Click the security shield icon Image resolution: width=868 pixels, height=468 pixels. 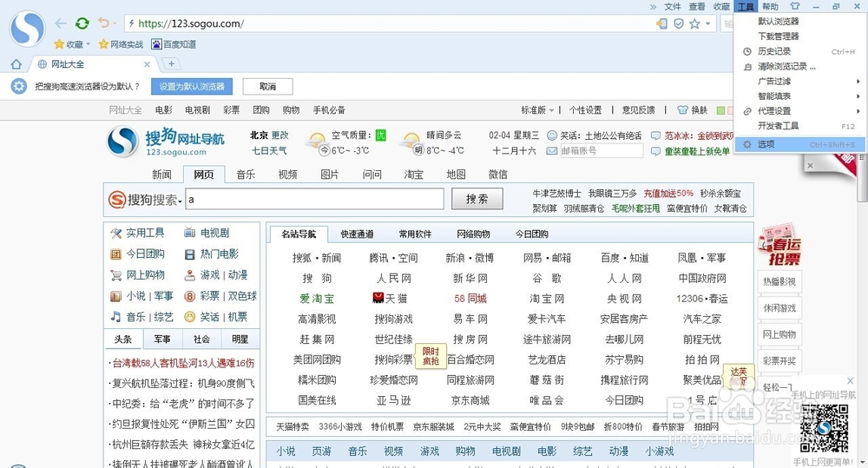click(678, 23)
